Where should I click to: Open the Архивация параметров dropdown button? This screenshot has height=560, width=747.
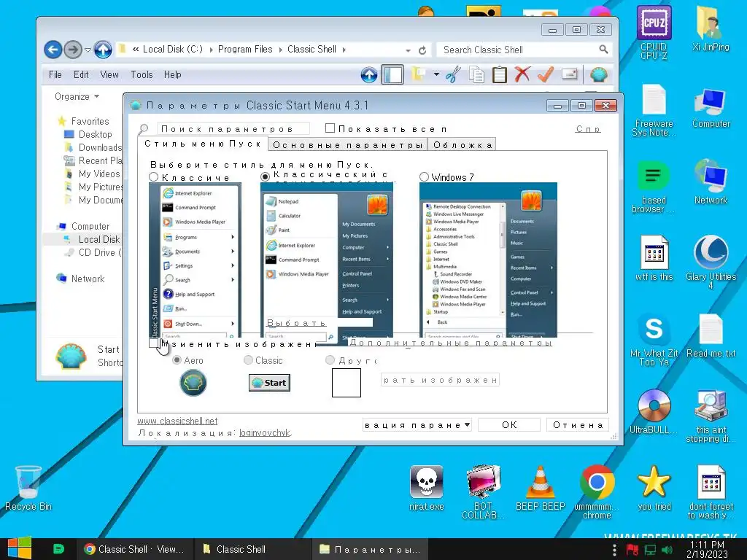[x=417, y=425]
